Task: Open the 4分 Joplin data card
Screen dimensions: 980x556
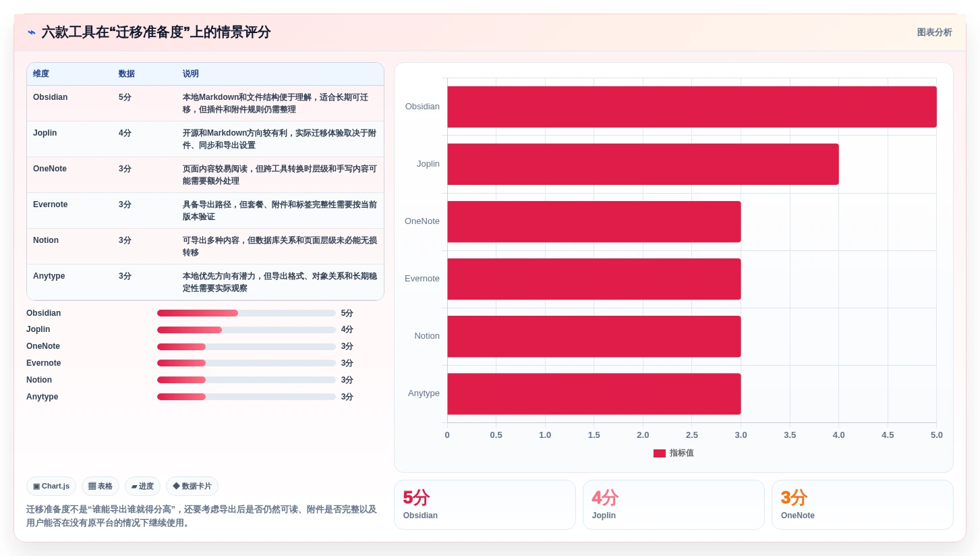Action: pos(674,505)
